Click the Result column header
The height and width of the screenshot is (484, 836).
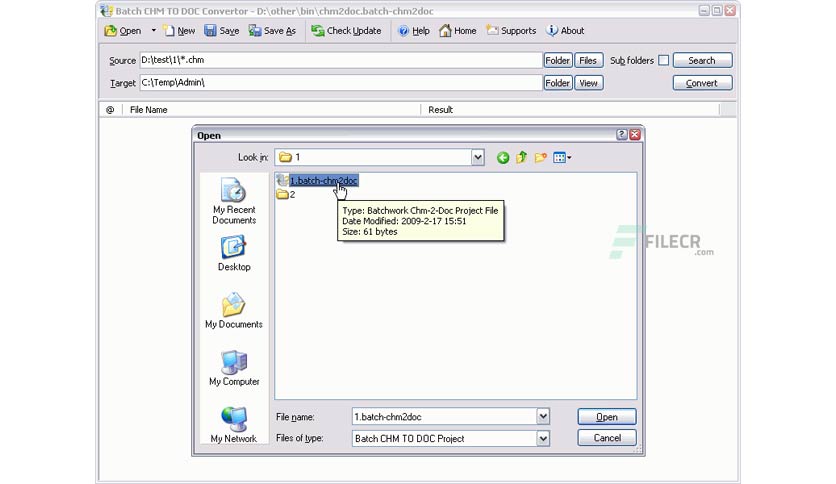570,110
